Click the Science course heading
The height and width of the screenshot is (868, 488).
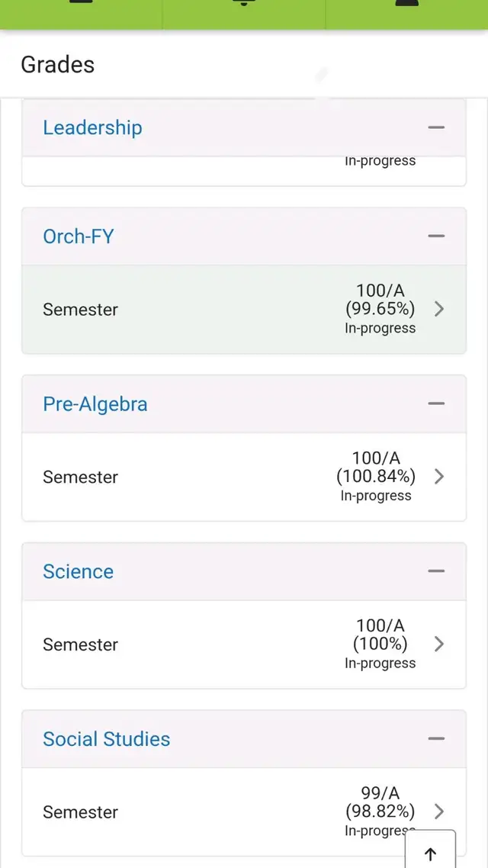click(78, 571)
